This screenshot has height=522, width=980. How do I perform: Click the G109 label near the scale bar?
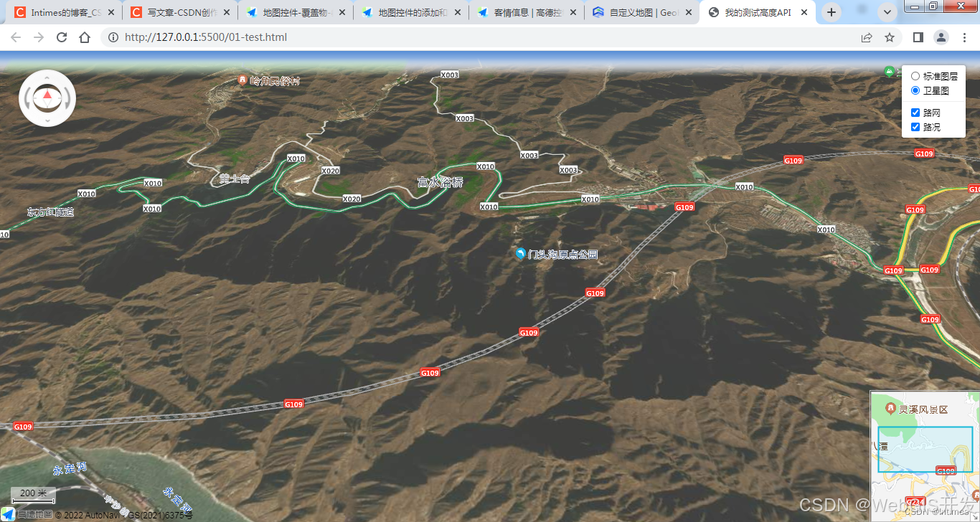click(23, 427)
